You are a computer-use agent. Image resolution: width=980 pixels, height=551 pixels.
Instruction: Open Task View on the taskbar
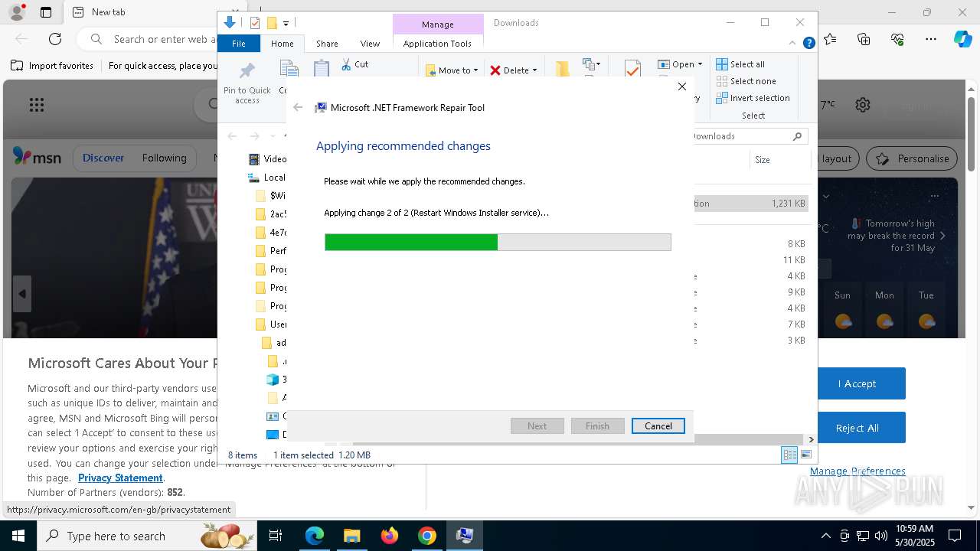(276, 536)
